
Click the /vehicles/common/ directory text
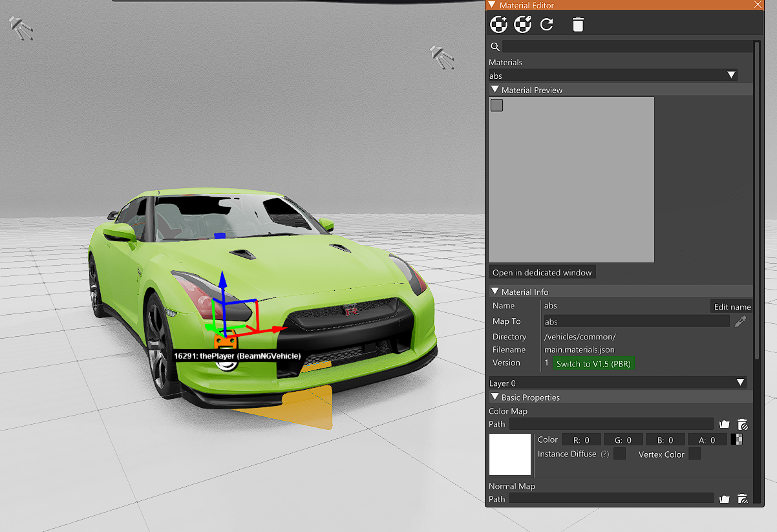point(580,337)
